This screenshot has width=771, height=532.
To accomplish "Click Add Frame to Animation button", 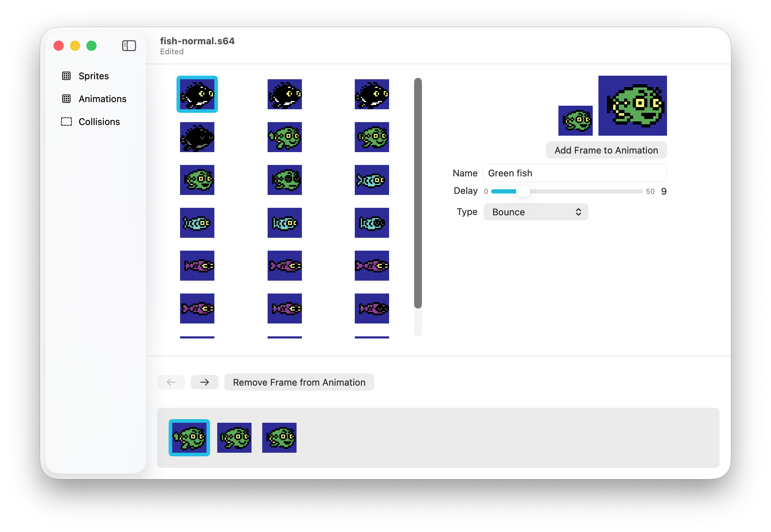I will (606, 150).
